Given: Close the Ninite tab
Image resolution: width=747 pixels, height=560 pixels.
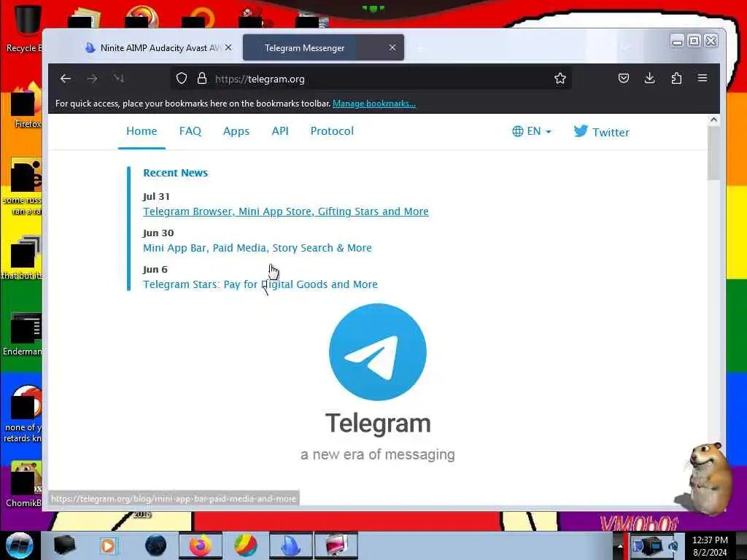Looking at the screenshot, I should coord(228,47).
